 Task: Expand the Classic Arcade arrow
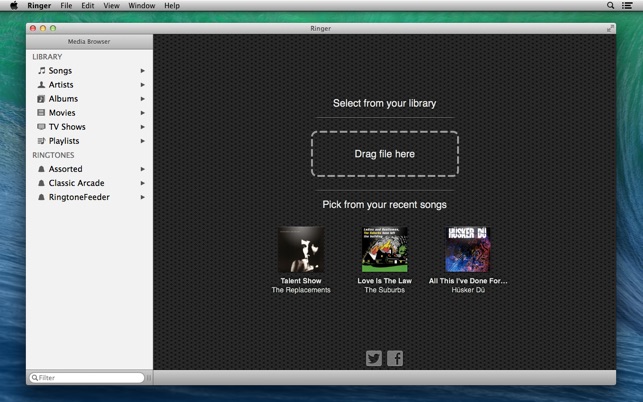[x=143, y=183]
